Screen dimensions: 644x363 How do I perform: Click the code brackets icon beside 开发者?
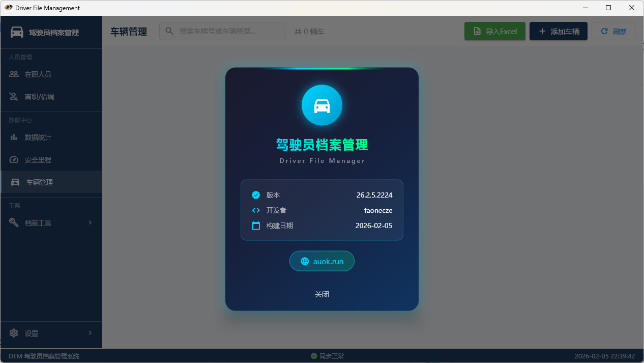[x=256, y=210]
